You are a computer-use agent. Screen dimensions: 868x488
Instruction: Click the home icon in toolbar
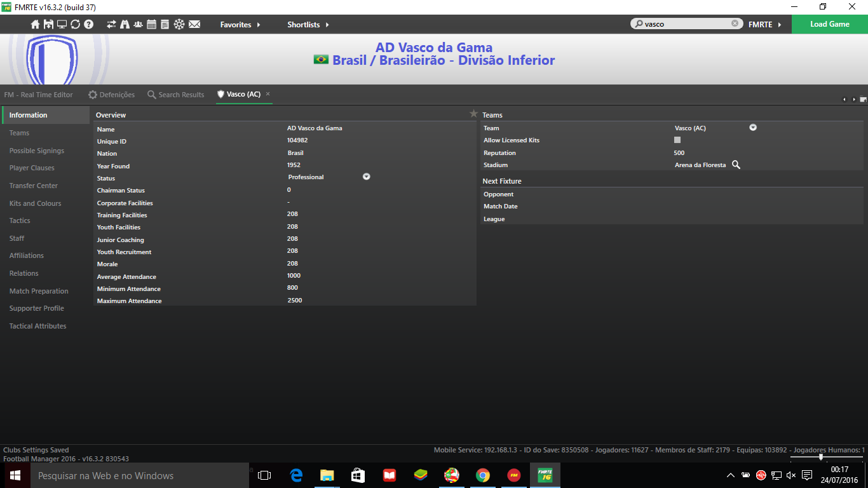tap(36, 24)
